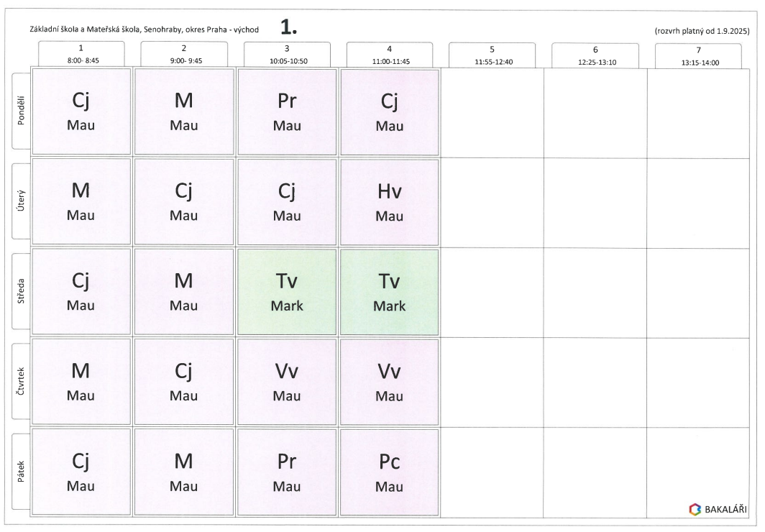Open the Pc lesson on Pátek
The height and width of the screenshot is (532, 765).
coord(389,472)
